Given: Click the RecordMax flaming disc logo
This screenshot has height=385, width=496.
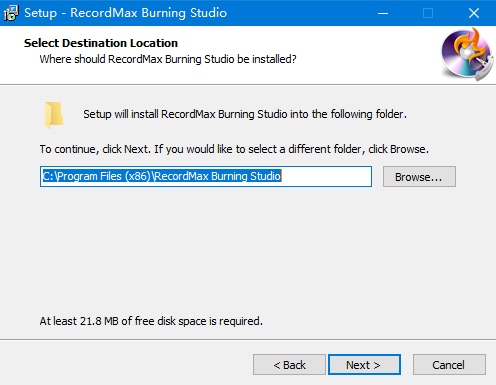Looking at the screenshot, I should [467, 54].
